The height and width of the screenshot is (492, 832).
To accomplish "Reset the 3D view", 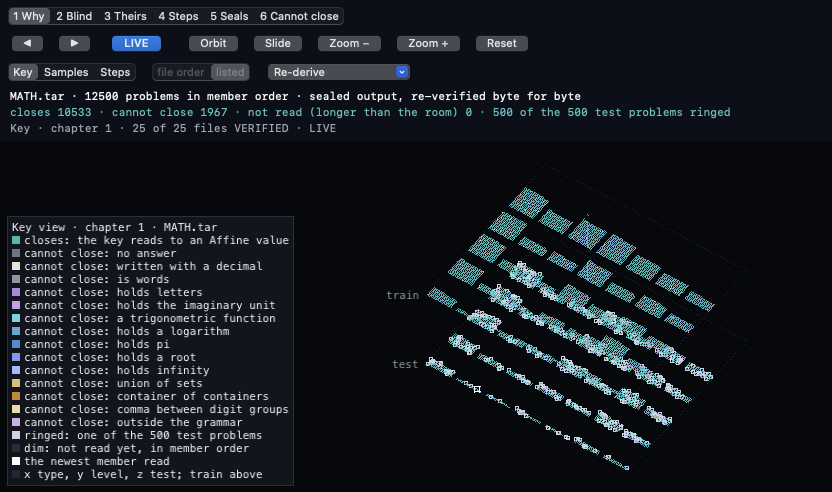I will (502, 44).
